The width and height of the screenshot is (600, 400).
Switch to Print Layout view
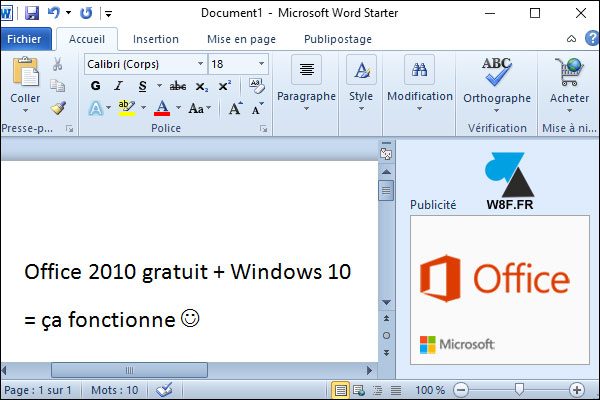point(340,390)
